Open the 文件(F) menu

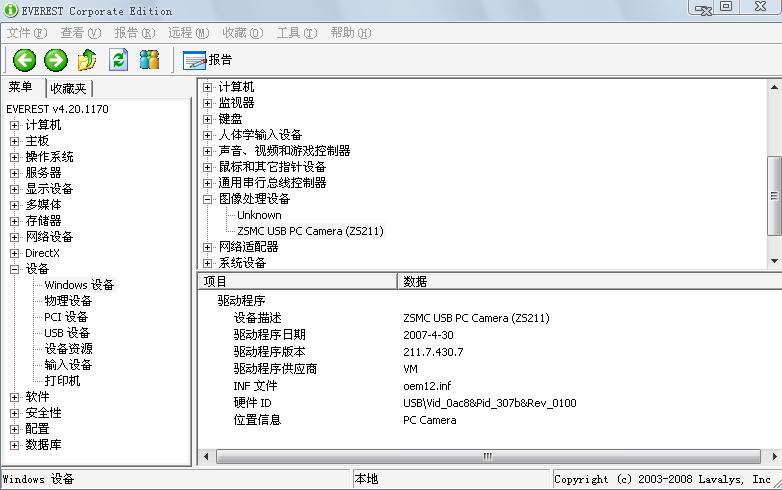click(27, 33)
